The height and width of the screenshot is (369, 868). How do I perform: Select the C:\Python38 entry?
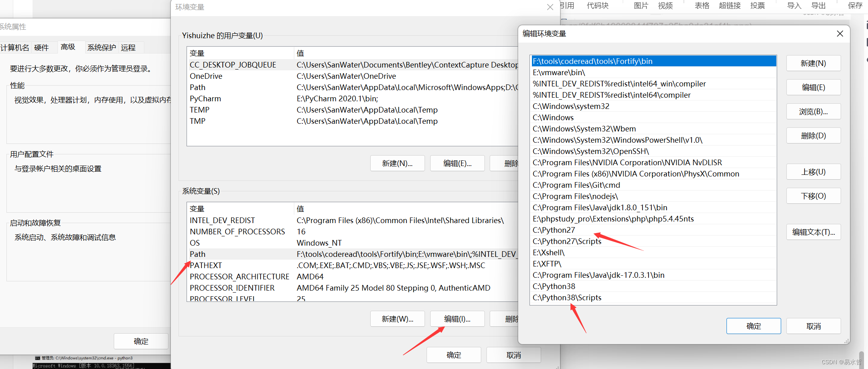tap(653, 286)
